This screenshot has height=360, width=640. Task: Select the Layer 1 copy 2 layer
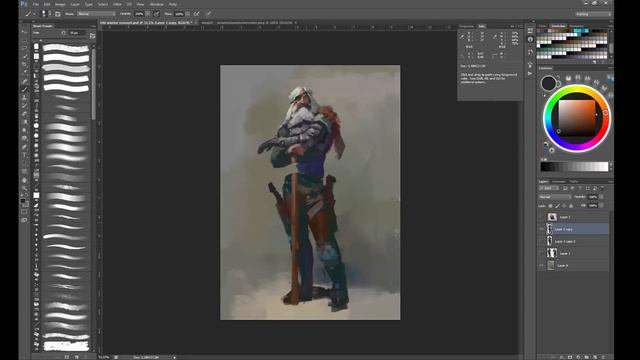tap(574, 242)
